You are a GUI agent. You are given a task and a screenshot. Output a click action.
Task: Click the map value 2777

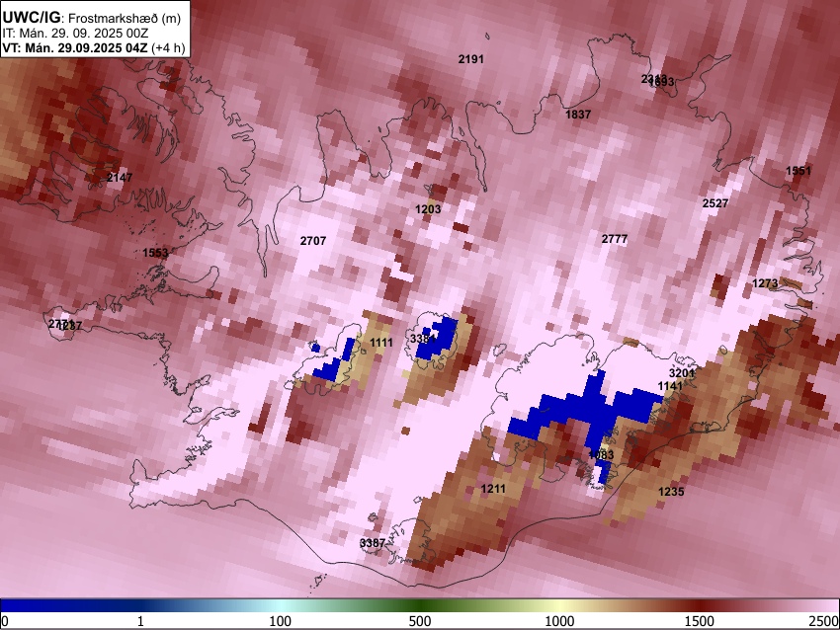(x=614, y=239)
